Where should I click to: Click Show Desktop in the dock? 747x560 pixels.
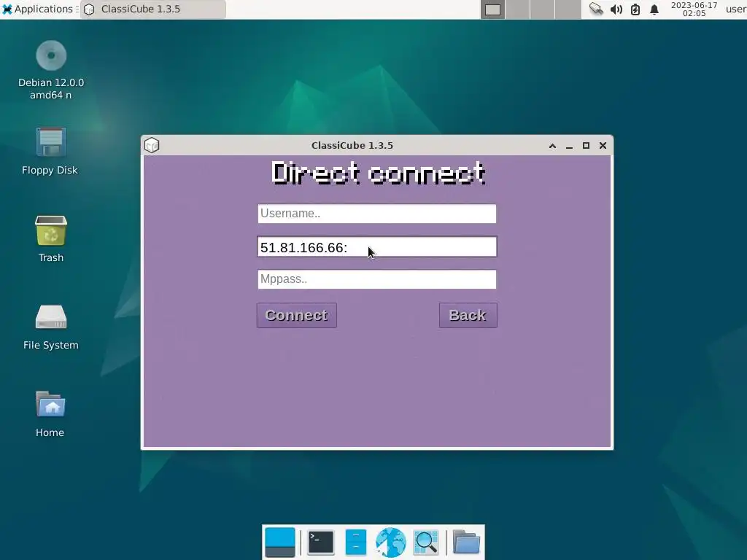pyautogui.click(x=280, y=542)
